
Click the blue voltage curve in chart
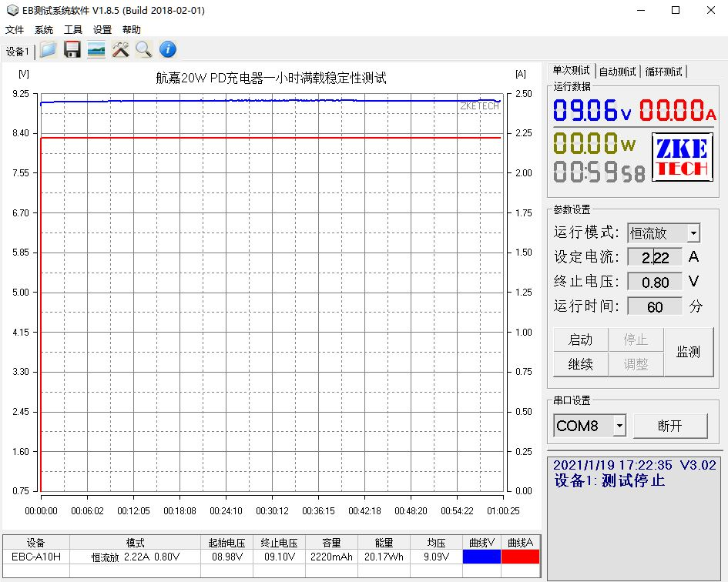[272, 100]
